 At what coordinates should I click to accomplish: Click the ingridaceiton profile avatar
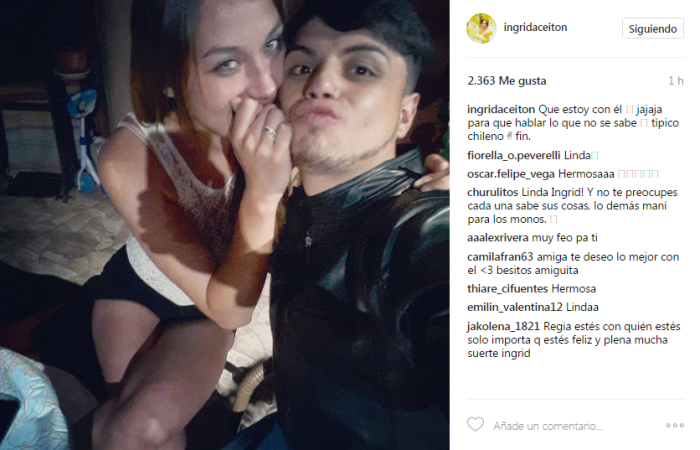pyautogui.click(x=481, y=28)
